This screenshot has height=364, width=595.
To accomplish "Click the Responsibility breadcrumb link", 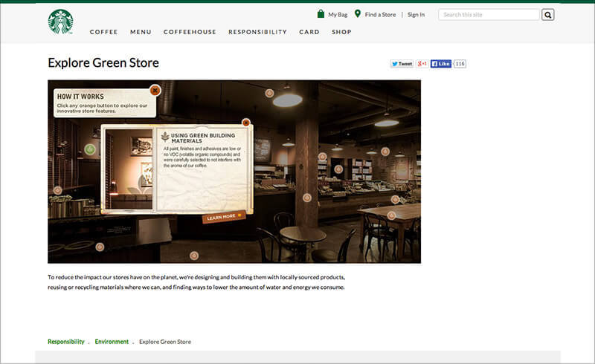I will coord(66,342).
